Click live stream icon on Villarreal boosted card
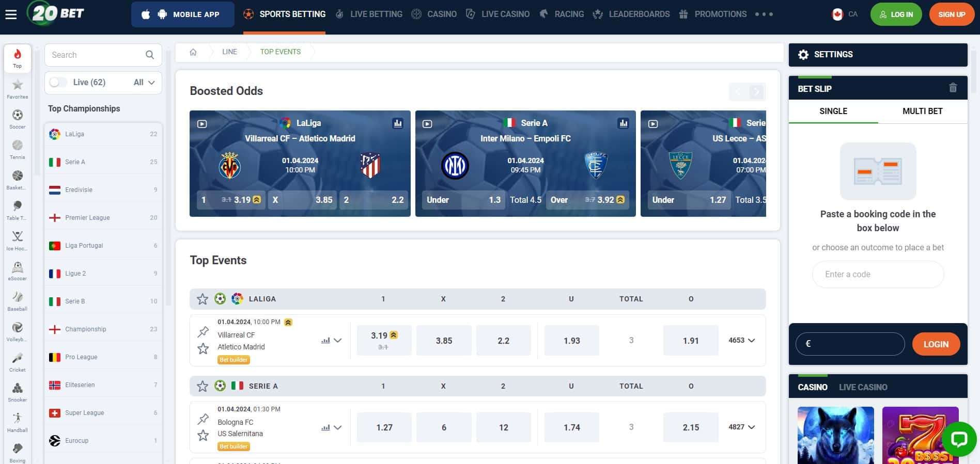 (202, 124)
